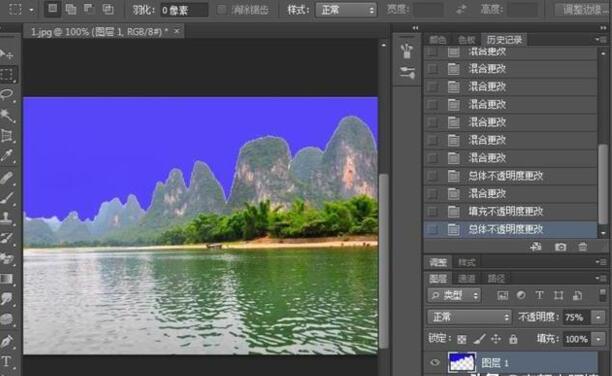This screenshot has width=612, height=376.
Task: Select the Healing Brush tool
Action: pos(7,178)
